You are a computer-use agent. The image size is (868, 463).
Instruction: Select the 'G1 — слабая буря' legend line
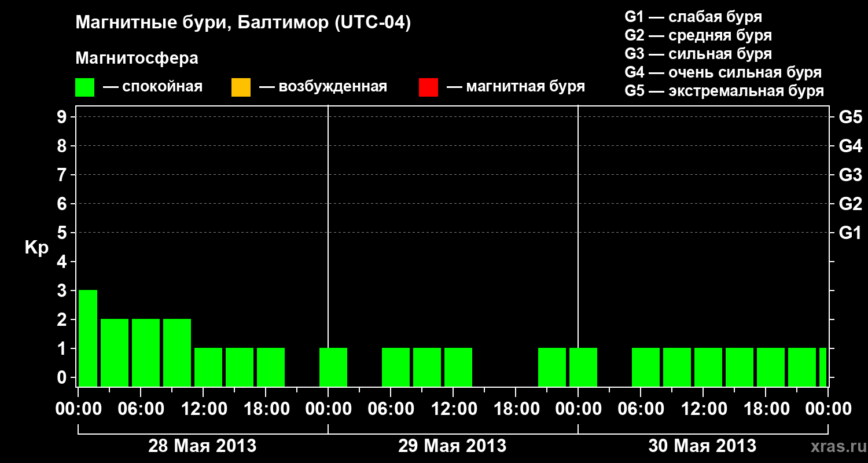693,16
